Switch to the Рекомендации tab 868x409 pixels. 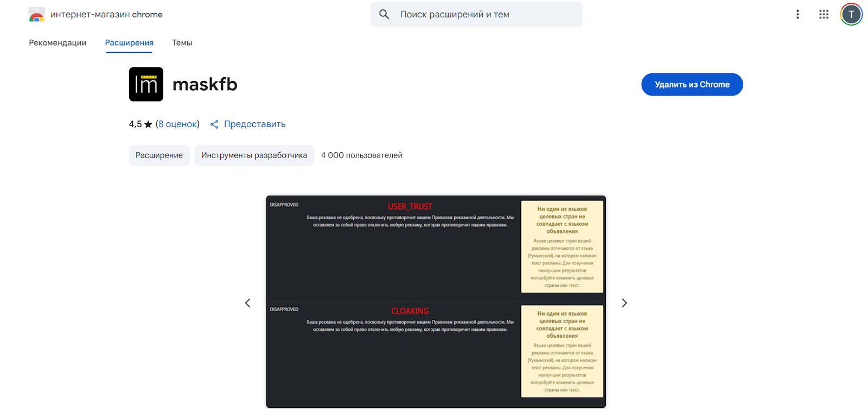click(x=58, y=43)
